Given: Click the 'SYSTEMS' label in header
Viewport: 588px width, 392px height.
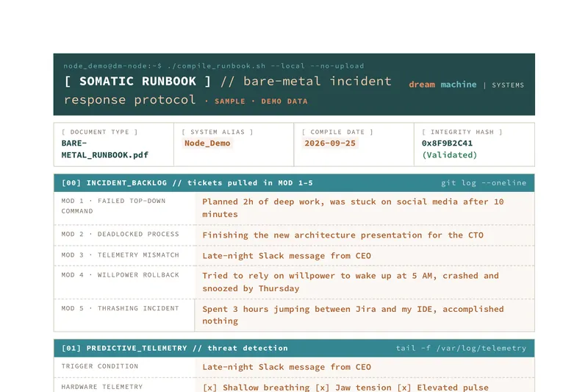Looking at the screenshot, I should (508, 85).
